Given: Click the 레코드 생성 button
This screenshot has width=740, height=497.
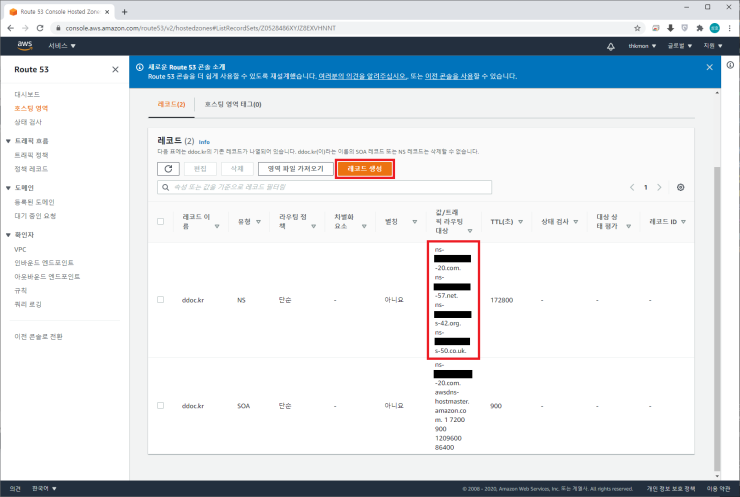Looking at the screenshot, I should click(364, 169).
